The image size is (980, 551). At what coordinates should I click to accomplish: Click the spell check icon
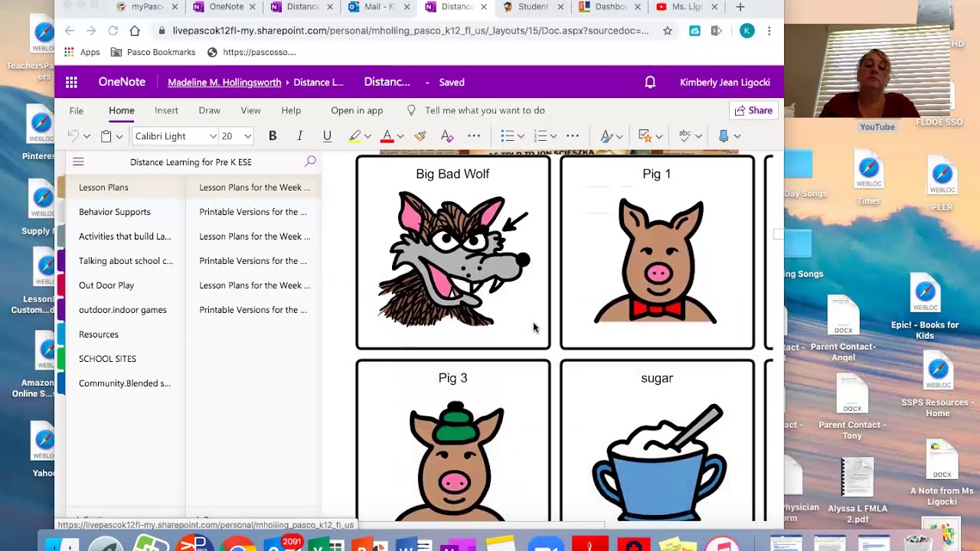[685, 136]
